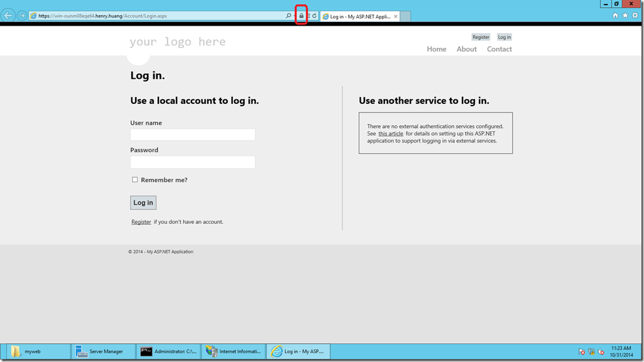This screenshot has width=644, height=362.
Task: Click the Register button in the header
Action: 481,37
